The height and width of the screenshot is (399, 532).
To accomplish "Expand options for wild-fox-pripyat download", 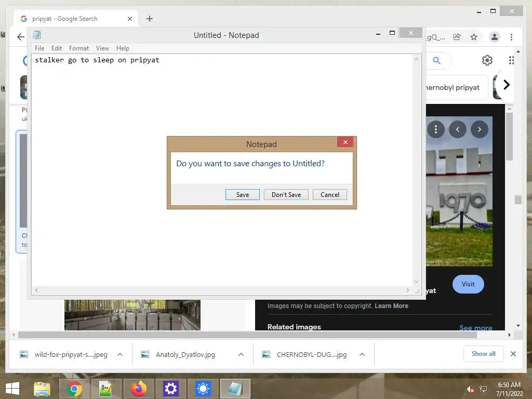I will coord(120,354).
